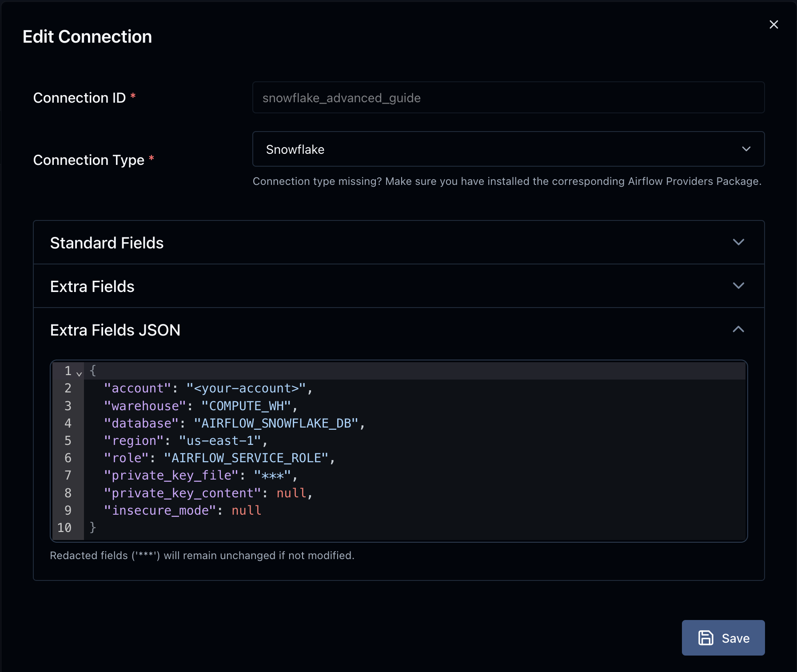
Task: Close the Edit Connection dialog
Action: [x=773, y=24]
